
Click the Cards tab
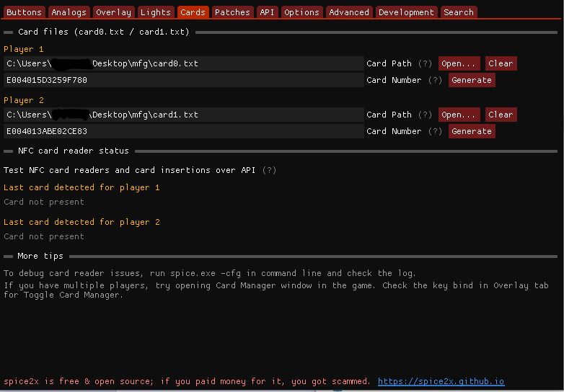[x=193, y=12]
